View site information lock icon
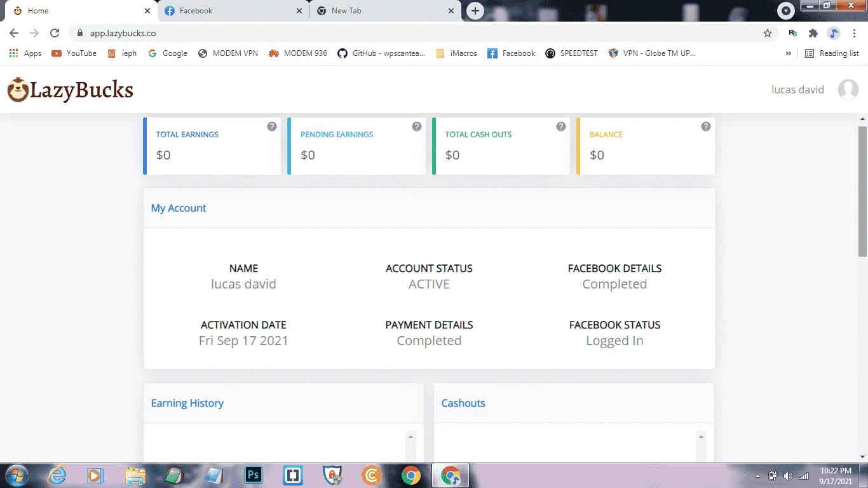 [x=80, y=33]
